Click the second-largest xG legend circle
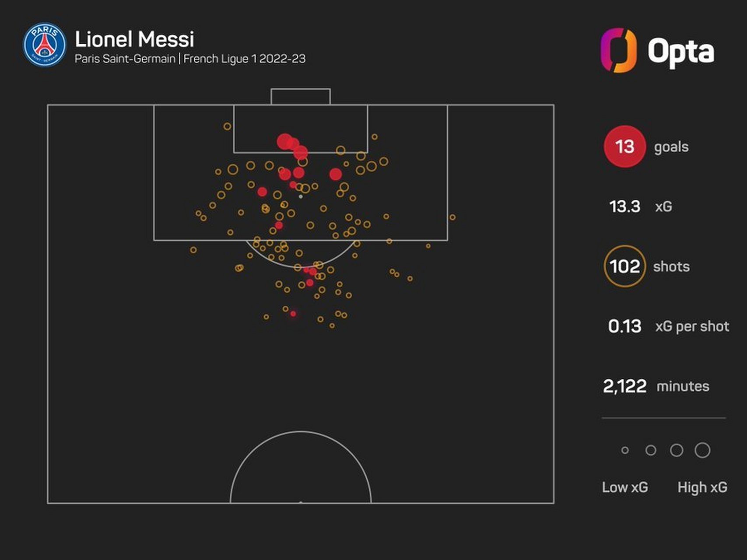The width and height of the screenshot is (747, 560). click(x=677, y=450)
